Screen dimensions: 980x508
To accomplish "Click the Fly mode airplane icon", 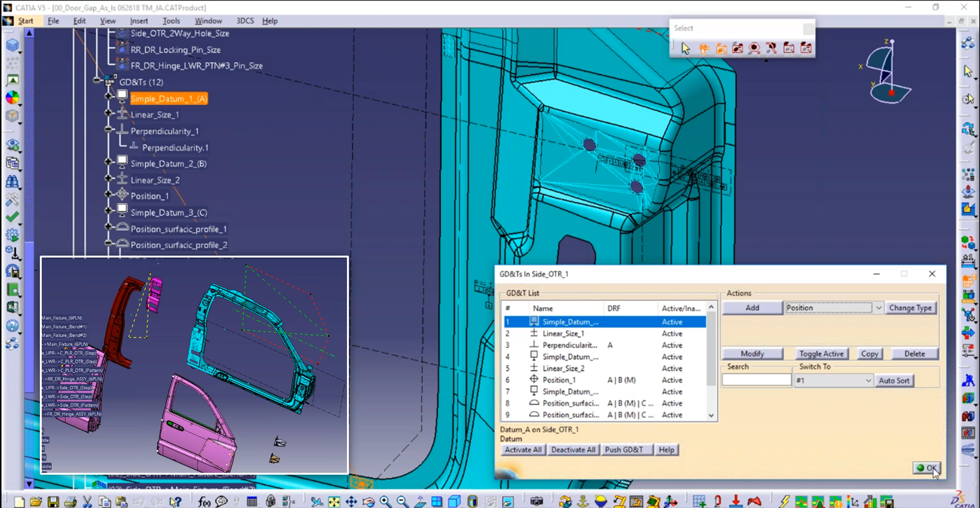I will (318, 501).
